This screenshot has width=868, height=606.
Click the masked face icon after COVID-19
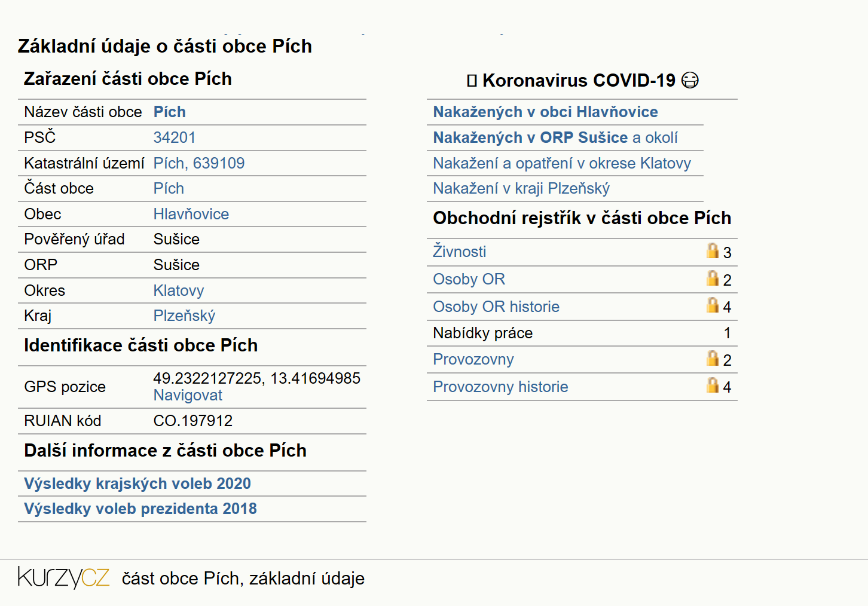point(690,80)
